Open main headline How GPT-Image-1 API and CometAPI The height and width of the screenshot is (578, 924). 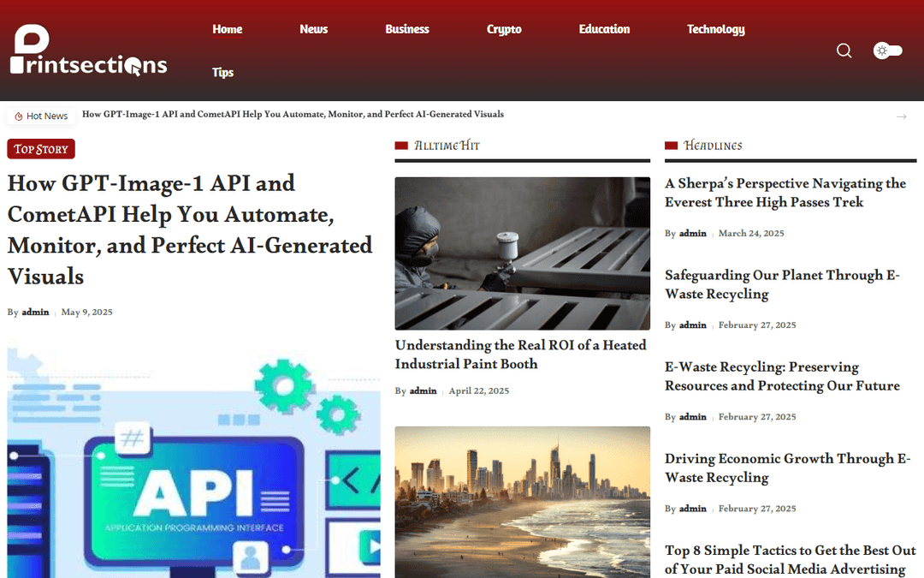coord(190,229)
